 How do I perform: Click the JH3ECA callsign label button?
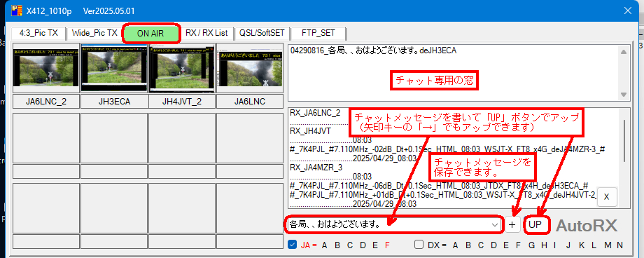point(114,101)
